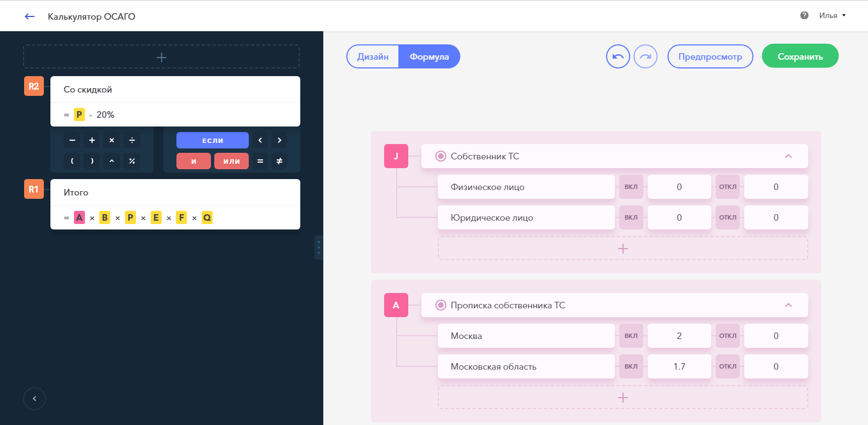Select the Физическое лицо option
Viewport: 868px width, 425px height.
click(526, 187)
